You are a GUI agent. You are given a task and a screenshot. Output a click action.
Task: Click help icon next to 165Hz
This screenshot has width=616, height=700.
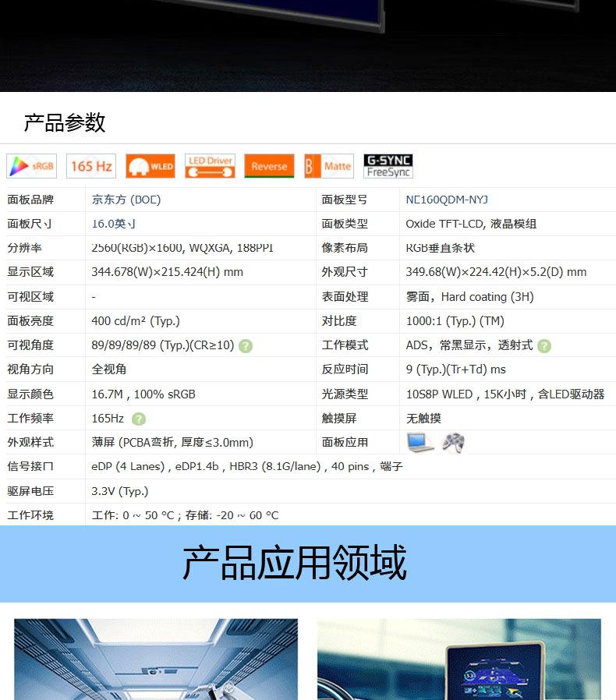[139, 419]
